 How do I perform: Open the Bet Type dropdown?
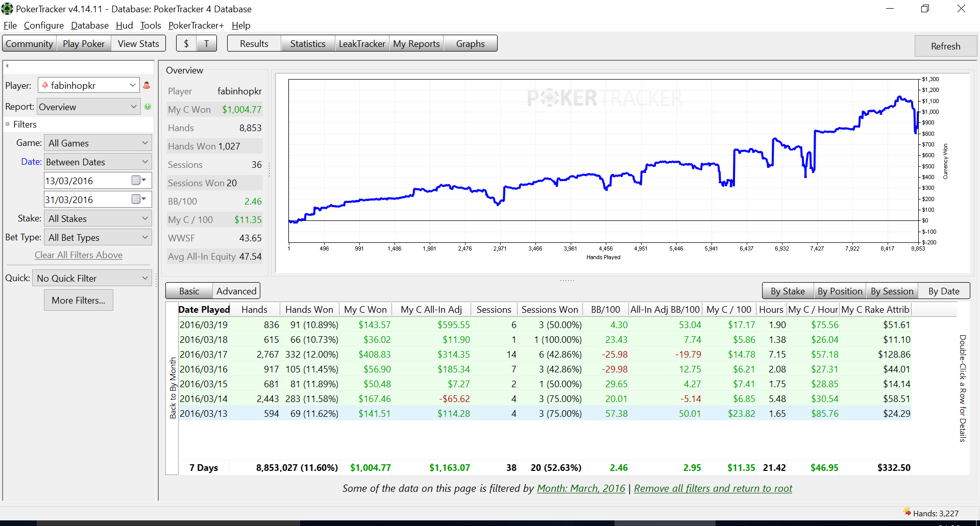[x=98, y=237]
